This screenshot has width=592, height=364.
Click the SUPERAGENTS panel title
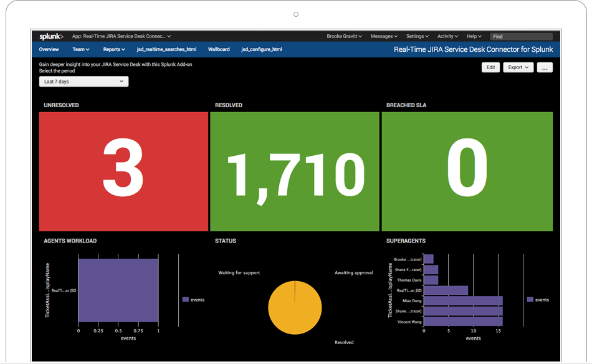[406, 241]
